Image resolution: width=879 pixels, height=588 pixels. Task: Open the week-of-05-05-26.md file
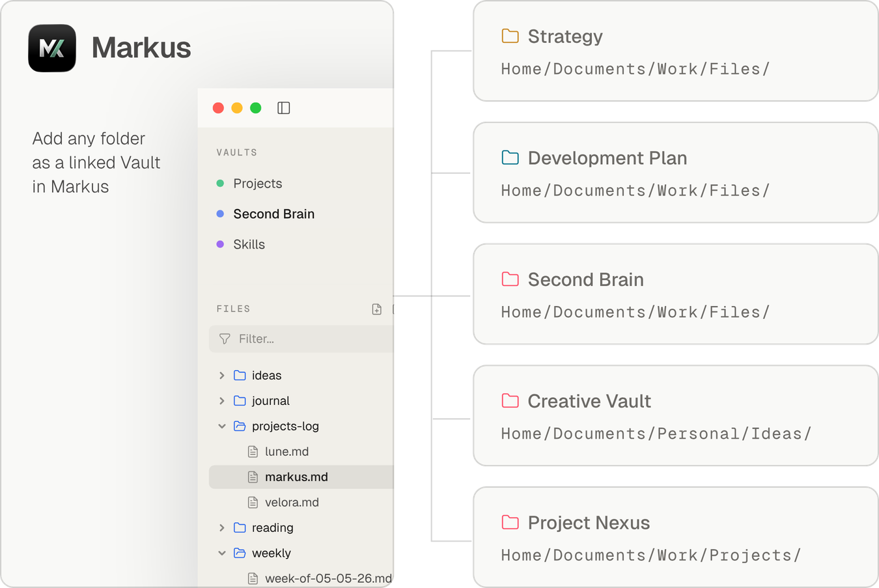point(328,578)
